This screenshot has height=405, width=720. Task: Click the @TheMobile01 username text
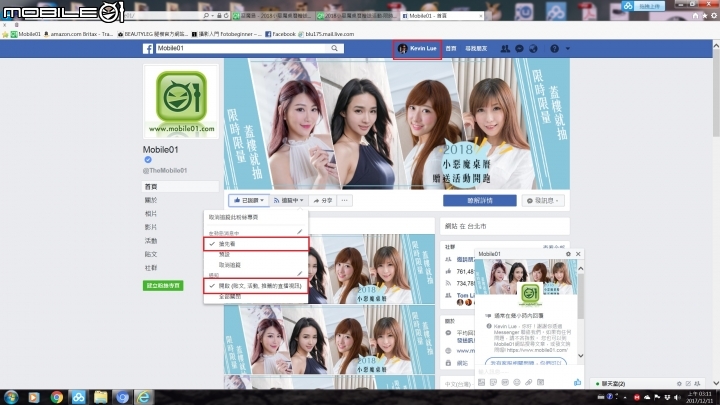point(165,170)
